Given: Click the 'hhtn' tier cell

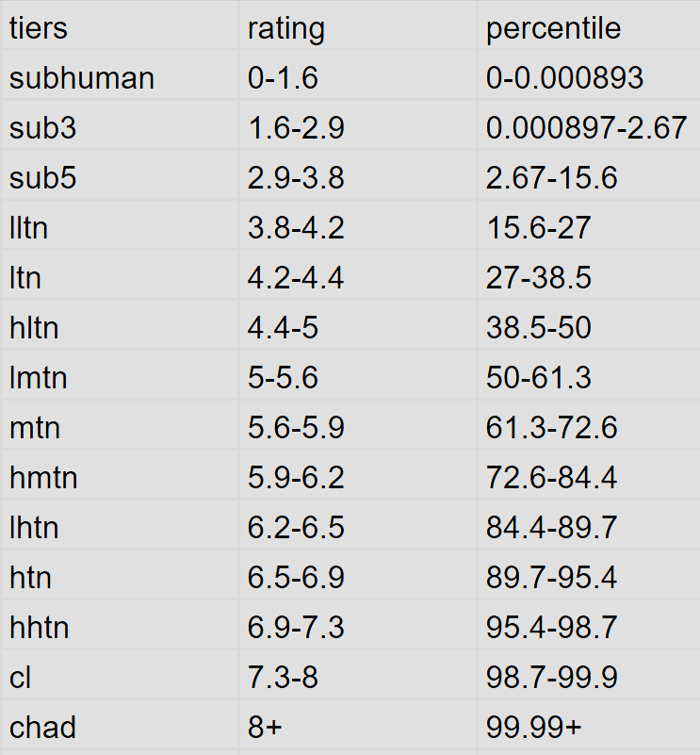Looking at the screenshot, I should click(x=120, y=626).
